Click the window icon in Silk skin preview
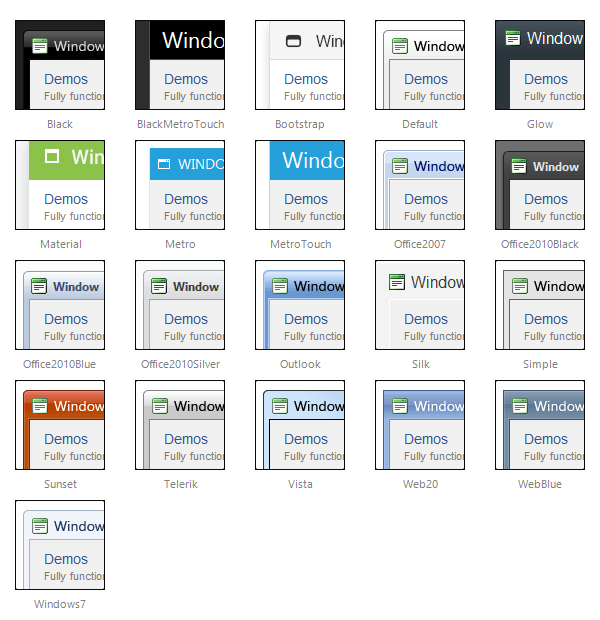 pos(397,282)
